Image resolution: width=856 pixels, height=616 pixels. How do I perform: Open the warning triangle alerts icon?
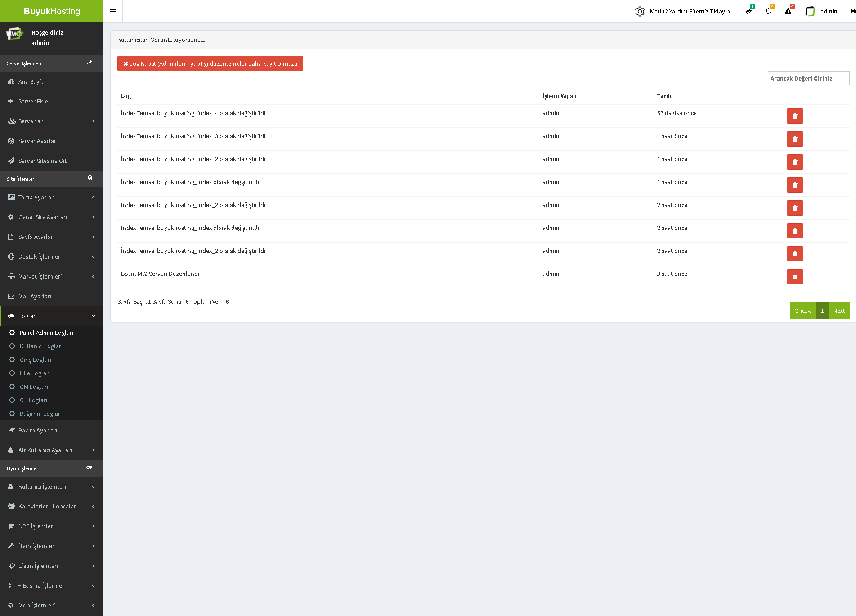click(788, 11)
